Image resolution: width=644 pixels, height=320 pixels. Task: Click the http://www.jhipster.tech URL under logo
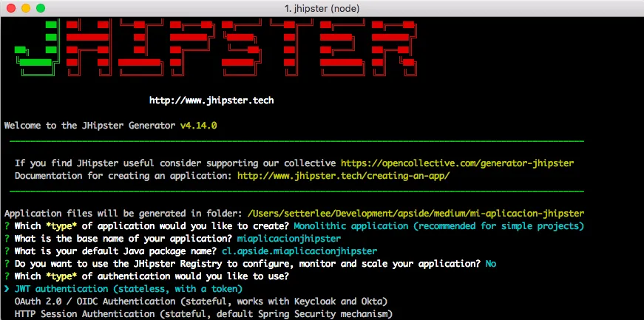[x=211, y=101]
